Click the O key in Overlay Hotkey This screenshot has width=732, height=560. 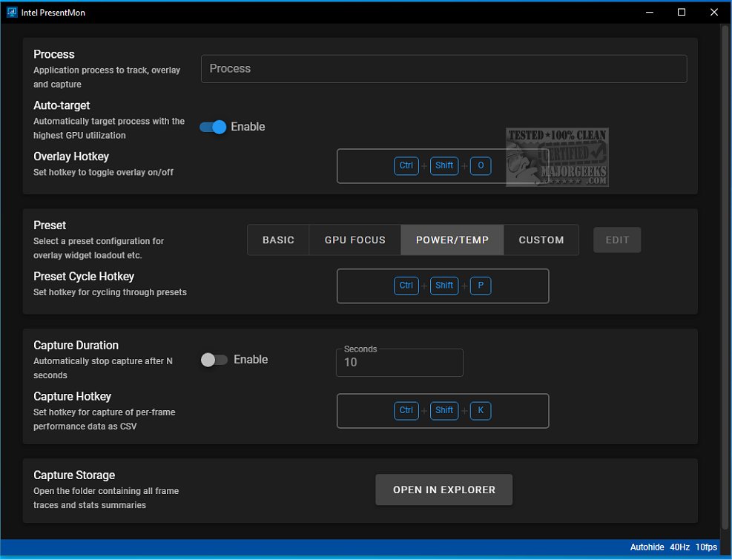tap(481, 166)
